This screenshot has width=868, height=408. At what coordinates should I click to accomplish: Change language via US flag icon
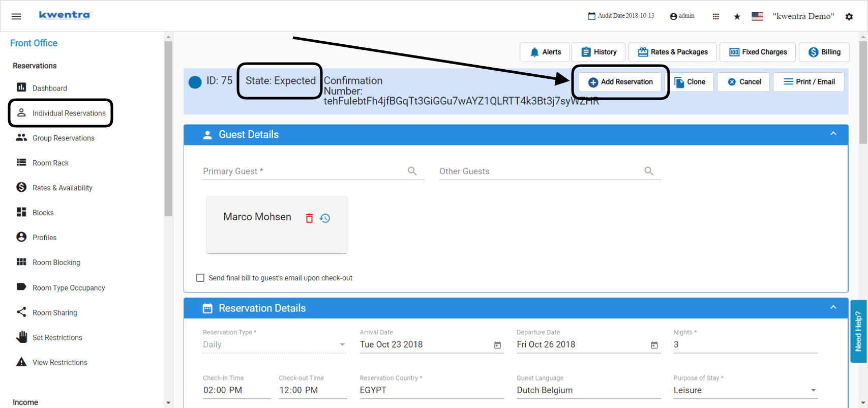757,16
